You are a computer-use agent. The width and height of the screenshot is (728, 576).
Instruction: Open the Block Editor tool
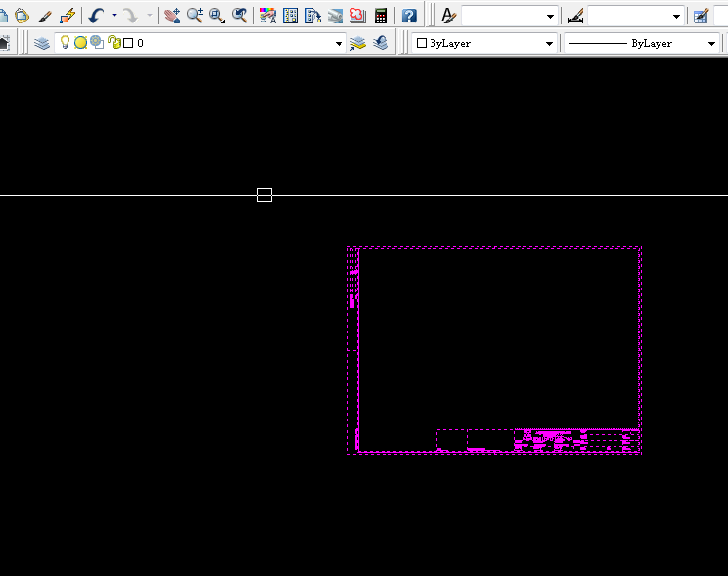[x=68, y=17]
